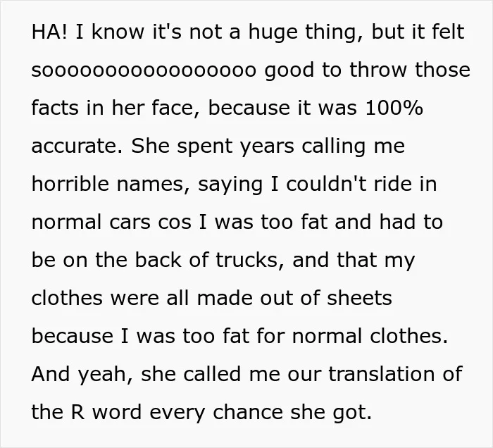Click the word "cos"

tap(175, 223)
